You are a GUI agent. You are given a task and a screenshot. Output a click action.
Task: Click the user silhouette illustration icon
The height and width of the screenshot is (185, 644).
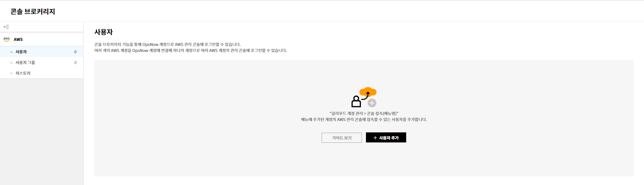[356, 101]
